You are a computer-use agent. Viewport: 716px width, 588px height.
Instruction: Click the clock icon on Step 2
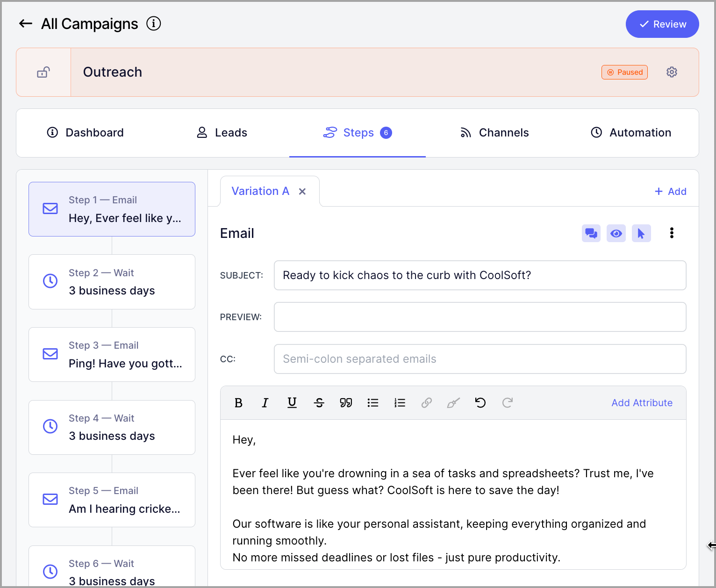[x=50, y=281]
